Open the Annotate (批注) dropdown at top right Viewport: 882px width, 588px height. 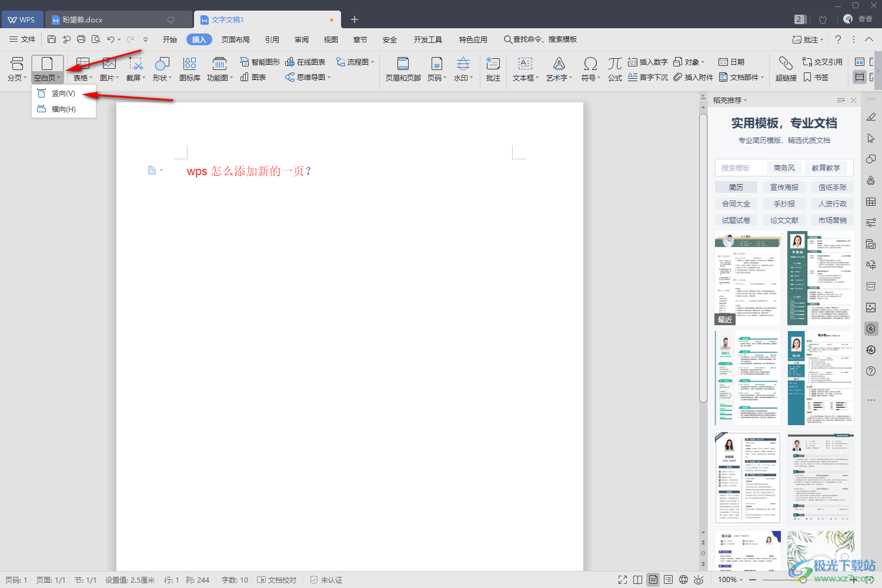(808, 39)
